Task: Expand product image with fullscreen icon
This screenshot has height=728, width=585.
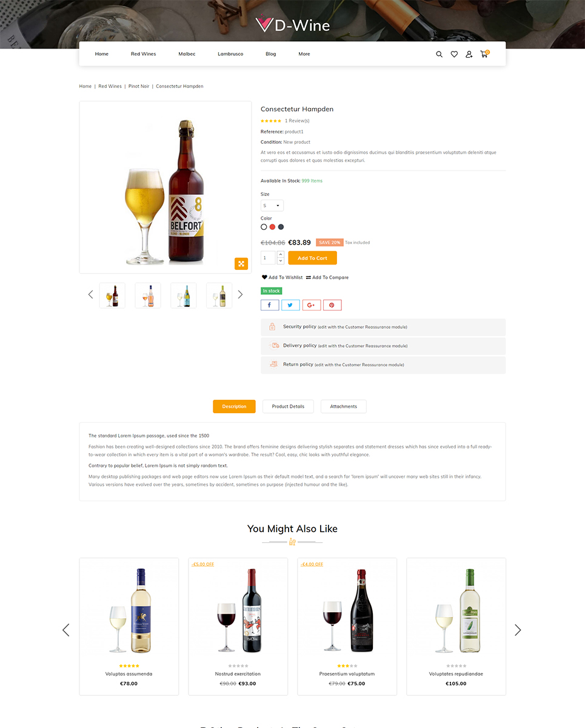Action: click(241, 263)
